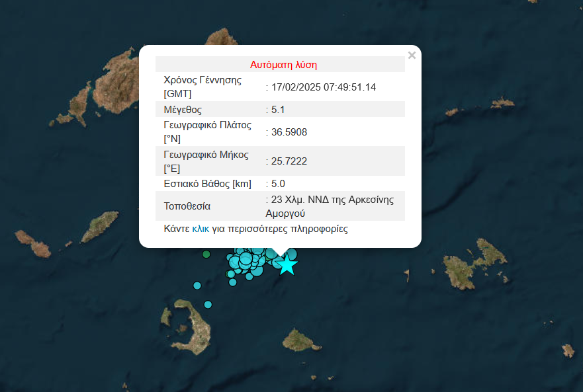
Task: Select the isolated dark green circle marker
Action: coord(206,255)
